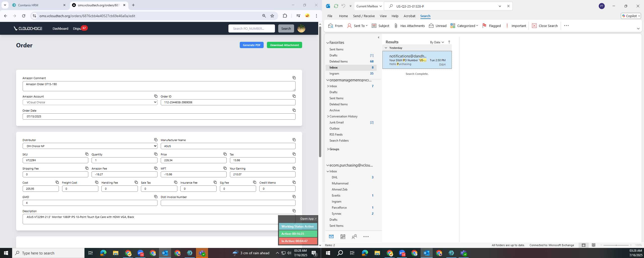Select the Synnex mail folder
The height and width of the screenshot is (258, 644).
(x=336, y=214)
